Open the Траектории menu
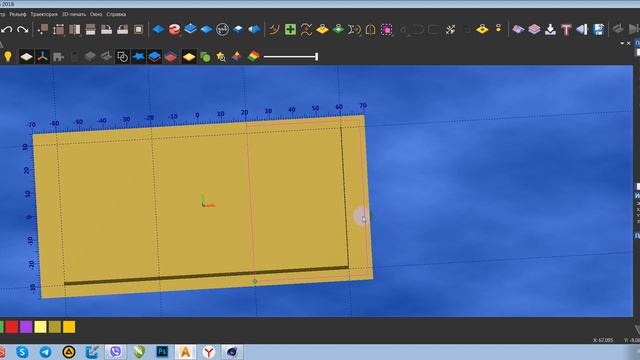 tap(44, 14)
